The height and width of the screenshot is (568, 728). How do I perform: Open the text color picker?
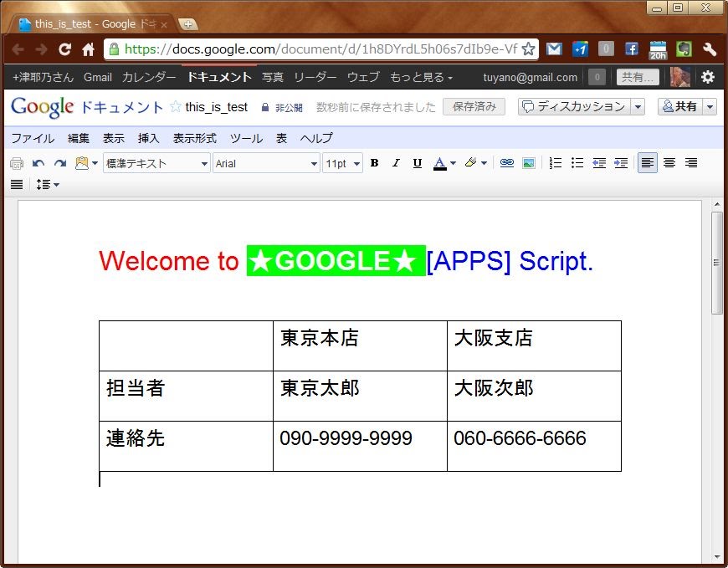coord(444,163)
